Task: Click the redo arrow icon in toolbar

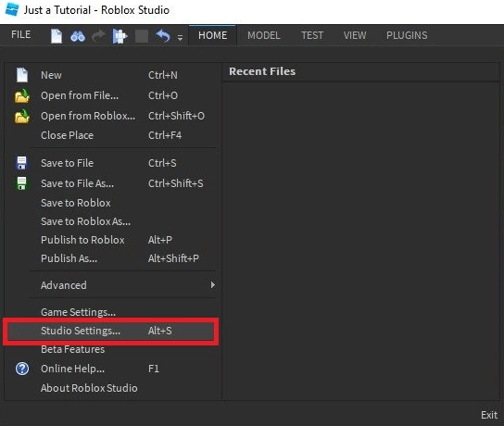Action: [x=98, y=36]
